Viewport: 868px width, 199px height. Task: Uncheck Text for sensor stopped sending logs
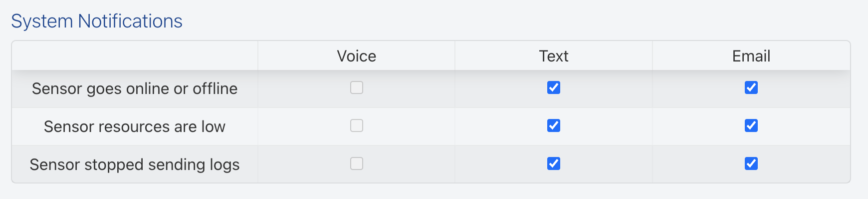point(554,163)
